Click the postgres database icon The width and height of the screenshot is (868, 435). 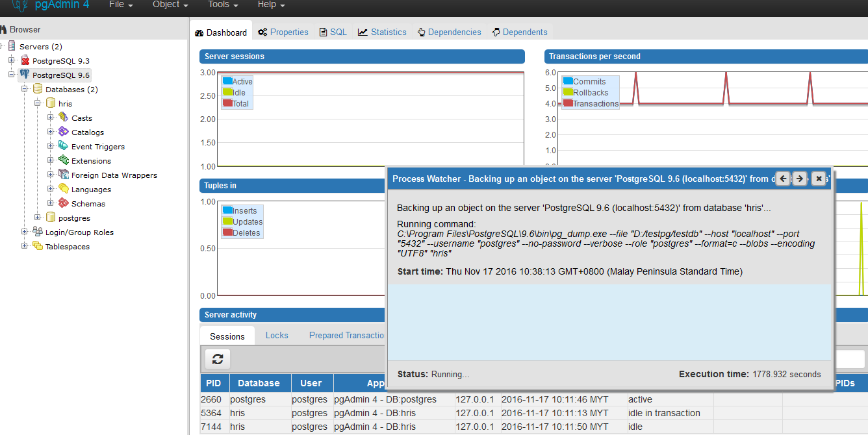[51, 217]
